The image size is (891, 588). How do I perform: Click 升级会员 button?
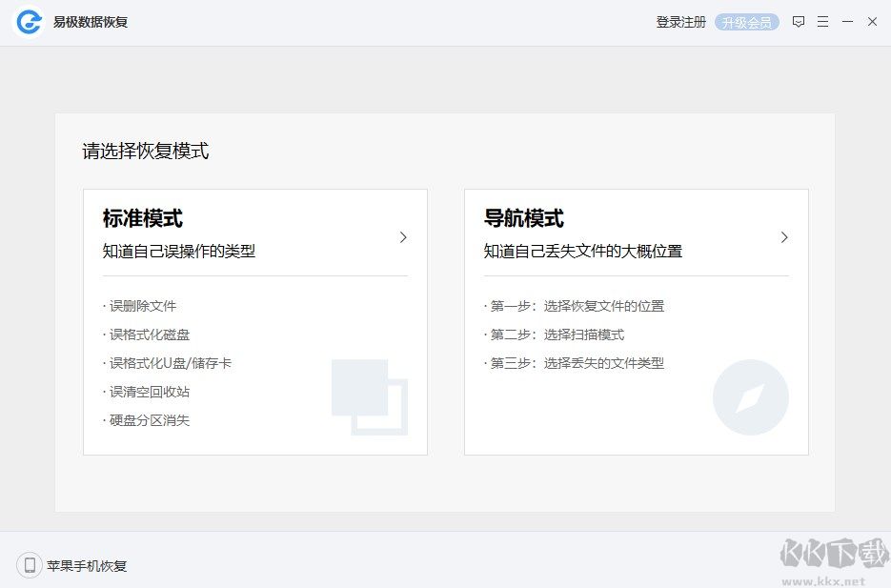click(x=747, y=22)
